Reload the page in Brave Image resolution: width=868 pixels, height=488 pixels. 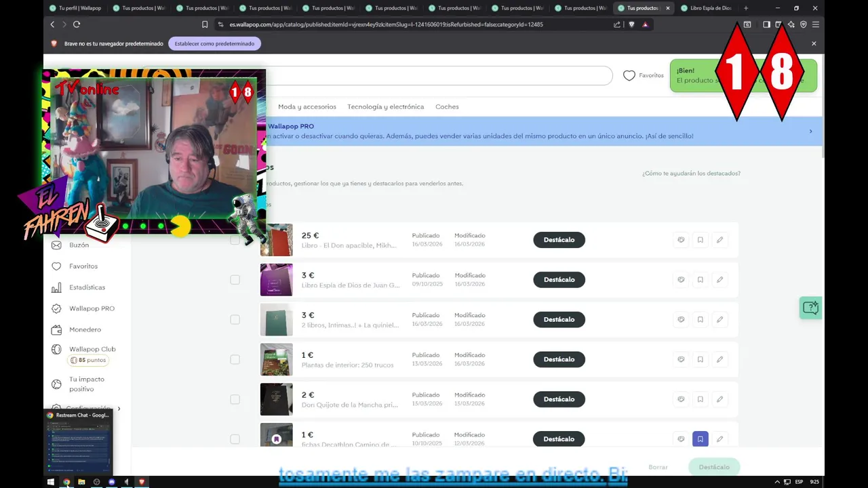coord(77,24)
